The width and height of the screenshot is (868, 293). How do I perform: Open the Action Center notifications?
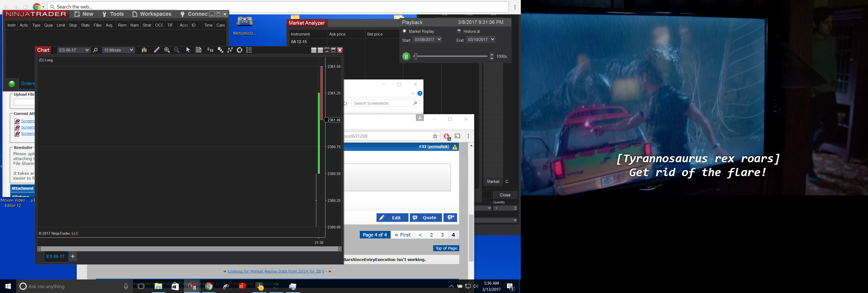tap(510, 286)
